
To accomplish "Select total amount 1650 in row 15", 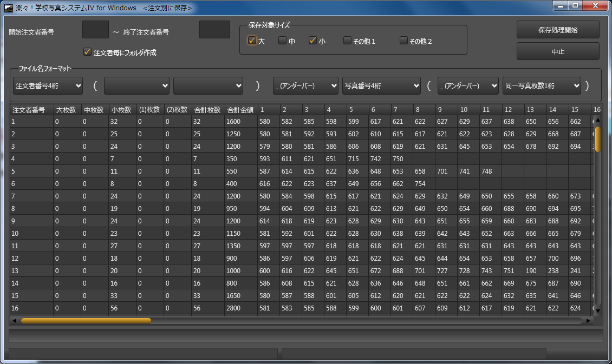I will point(241,296).
